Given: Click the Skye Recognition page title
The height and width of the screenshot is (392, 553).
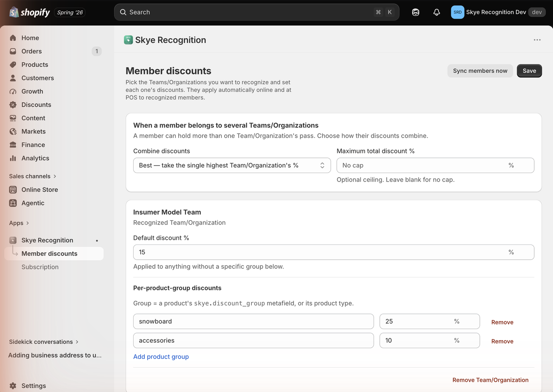Looking at the screenshot, I should [171, 40].
